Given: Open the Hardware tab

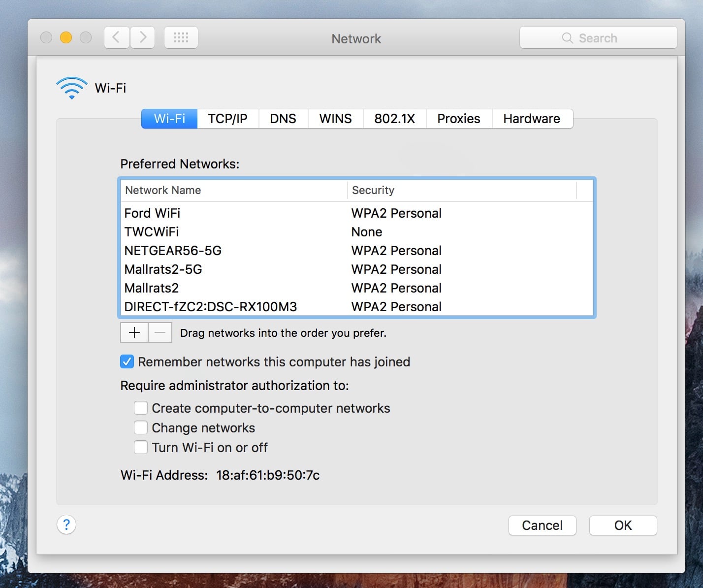Looking at the screenshot, I should [x=532, y=119].
